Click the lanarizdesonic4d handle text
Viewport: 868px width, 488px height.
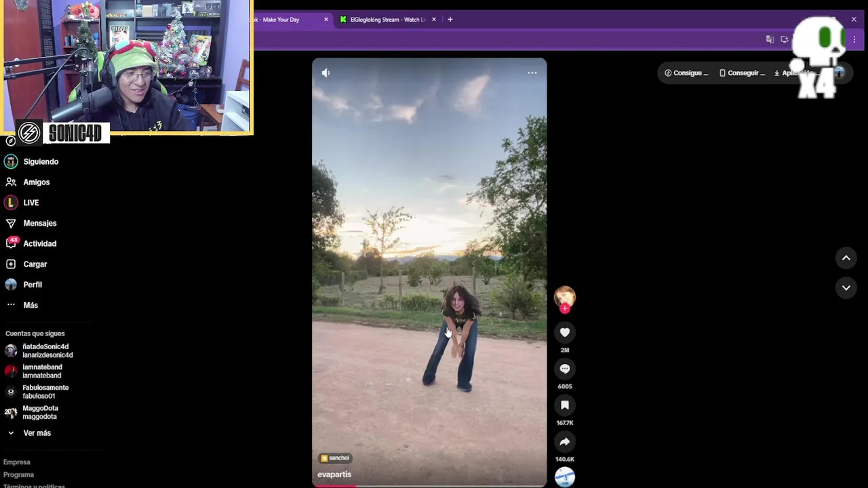[47, 355]
